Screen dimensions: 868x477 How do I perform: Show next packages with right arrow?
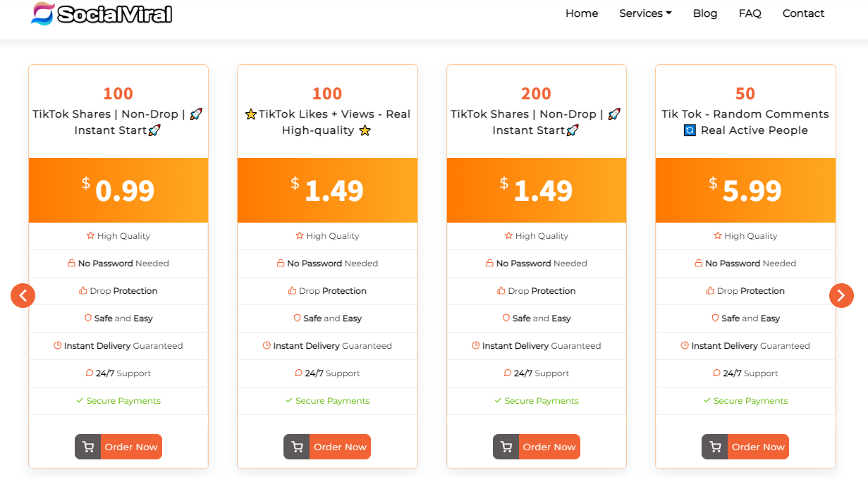[x=841, y=295]
